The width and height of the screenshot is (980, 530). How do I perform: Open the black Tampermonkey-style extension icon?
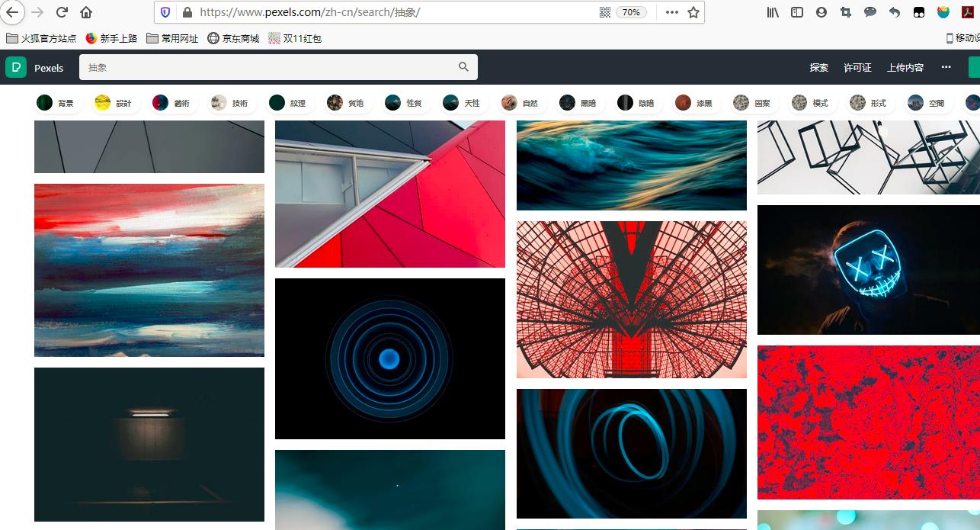919,12
